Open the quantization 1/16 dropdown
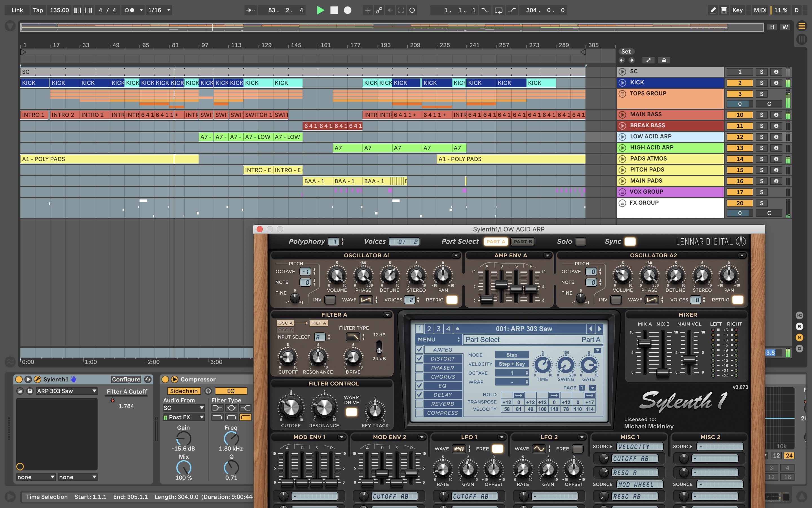Screen dimensions: 812x508 [x=159, y=10]
